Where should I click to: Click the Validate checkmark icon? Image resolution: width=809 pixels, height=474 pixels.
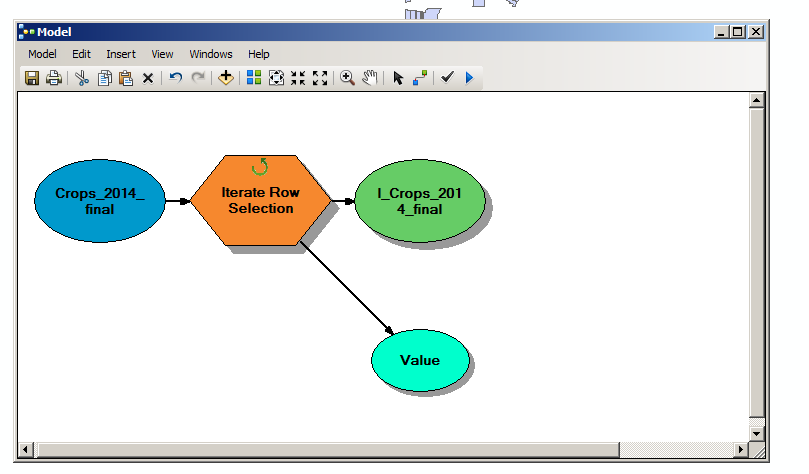click(x=447, y=77)
